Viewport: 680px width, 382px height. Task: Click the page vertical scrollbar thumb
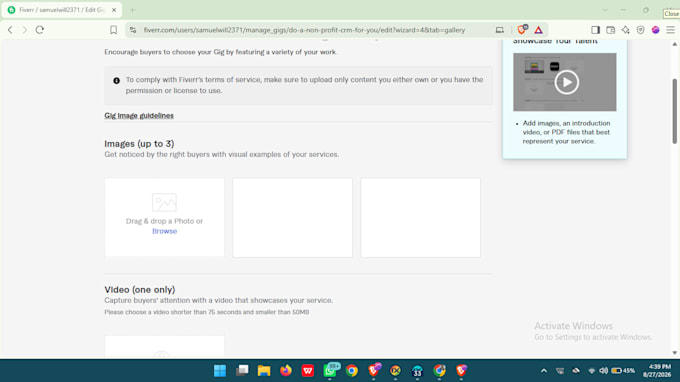coord(674,111)
